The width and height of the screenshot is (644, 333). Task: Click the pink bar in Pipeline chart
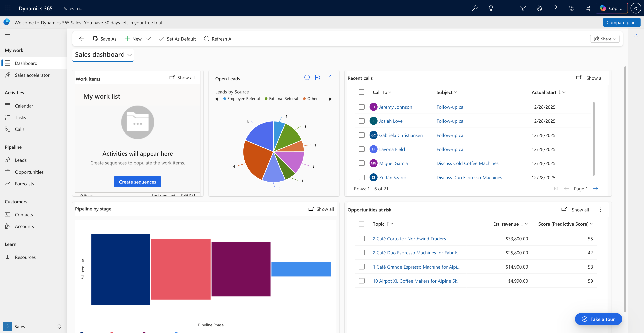(181, 269)
